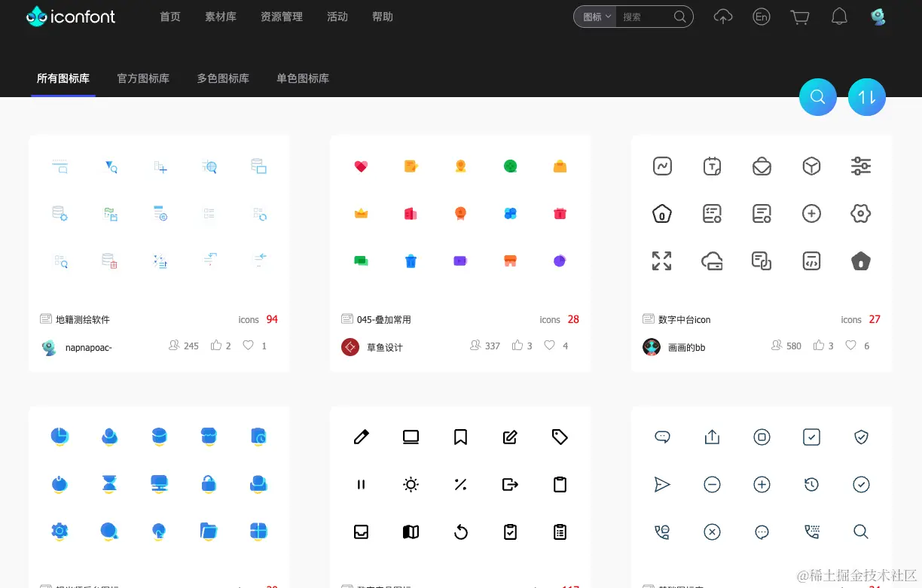The height and width of the screenshot is (588, 922).
Task: Select the bookmark icon in black icon set
Action: (460, 437)
